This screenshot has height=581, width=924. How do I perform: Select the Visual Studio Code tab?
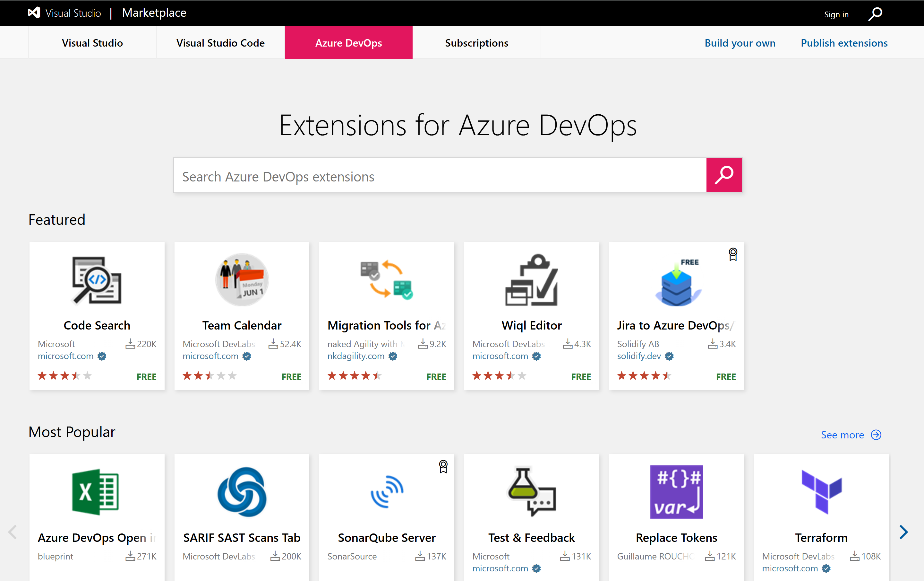tap(221, 42)
